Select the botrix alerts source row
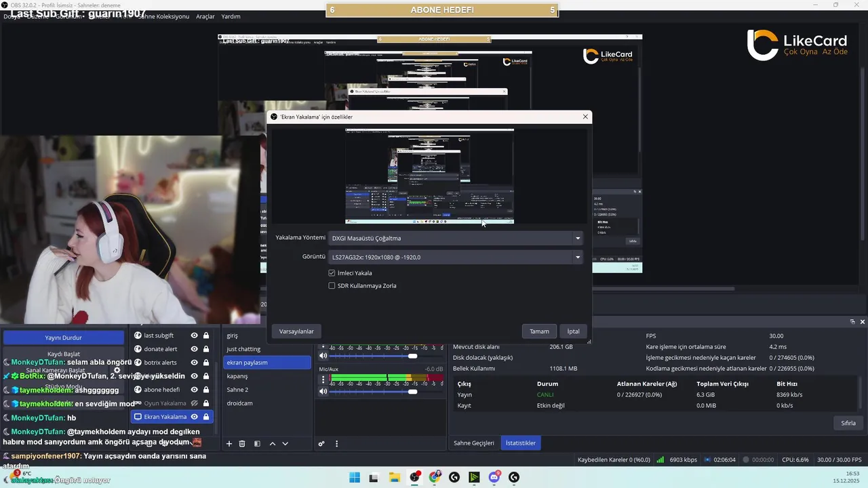The width and height of the screenshot is (868, 488). pos(172,363)
